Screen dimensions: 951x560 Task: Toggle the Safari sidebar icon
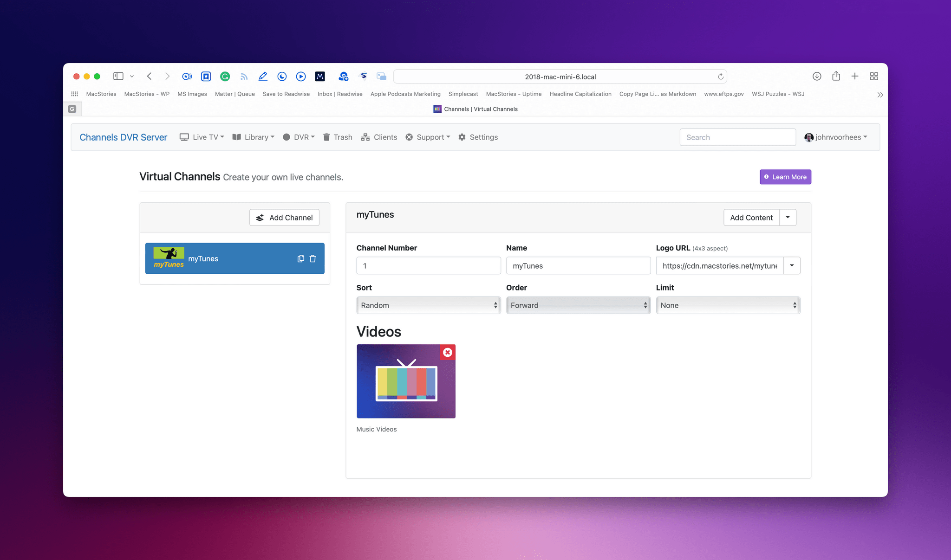pos(118,76)
